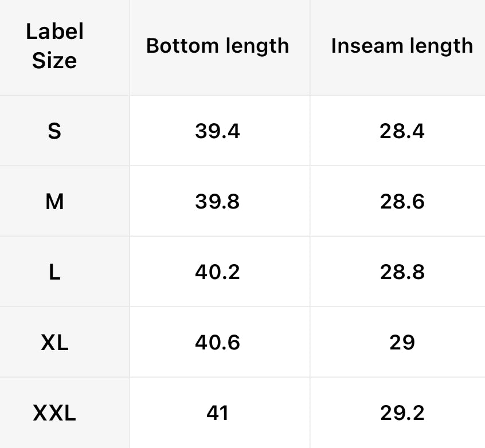Select the XXL size row label

(x=54, y=413)
